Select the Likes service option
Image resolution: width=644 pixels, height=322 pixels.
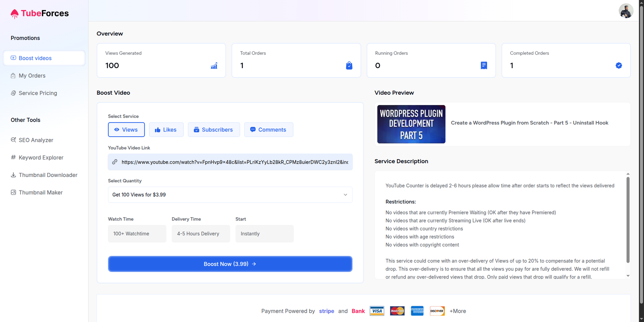click(166, 130)
